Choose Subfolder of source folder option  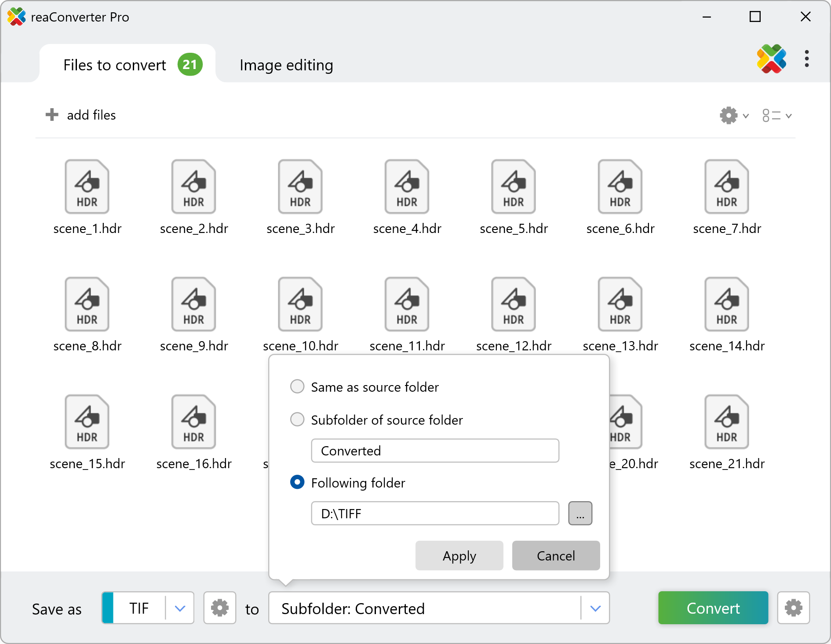point(298,420)
